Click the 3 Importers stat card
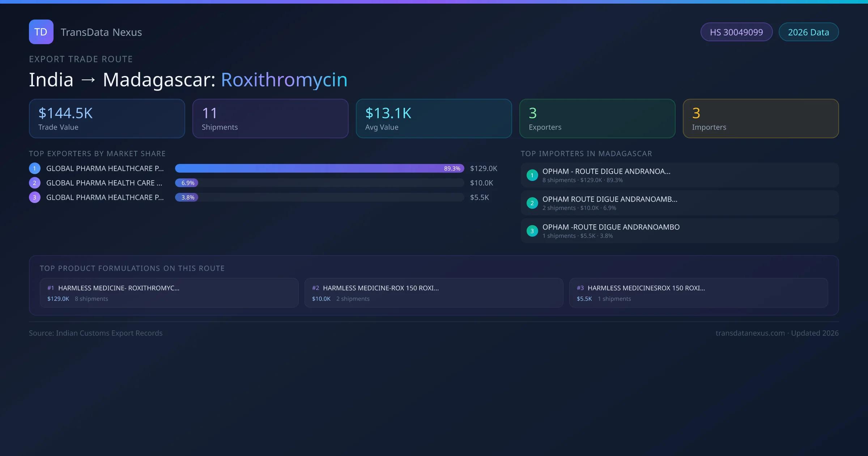This screenshot has width=868, height=456. coord(761,119)
